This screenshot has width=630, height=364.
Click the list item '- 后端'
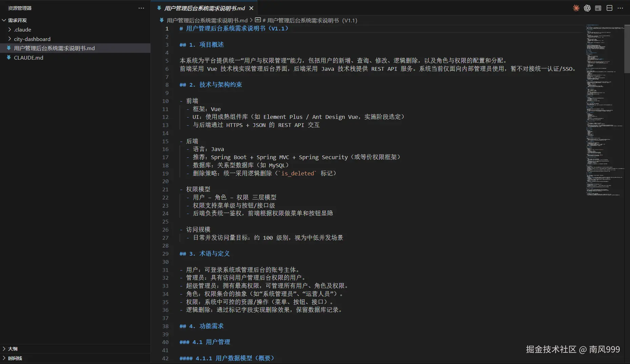click(x=189, y=141)
